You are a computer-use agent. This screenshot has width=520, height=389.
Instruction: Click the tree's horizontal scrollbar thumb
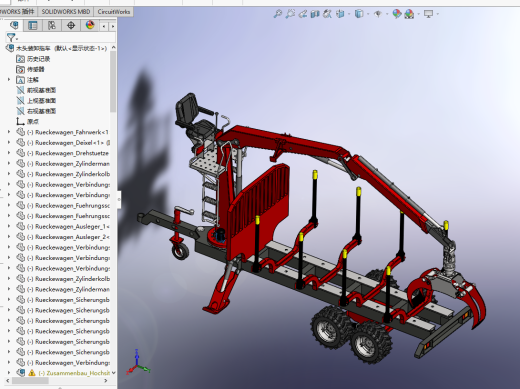30,381
